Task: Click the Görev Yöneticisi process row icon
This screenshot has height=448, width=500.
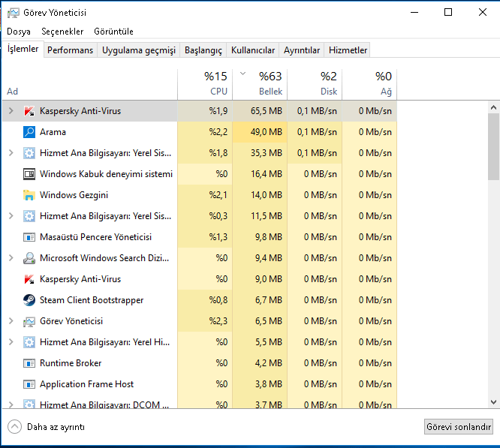Action: click(x=29, y=321)
